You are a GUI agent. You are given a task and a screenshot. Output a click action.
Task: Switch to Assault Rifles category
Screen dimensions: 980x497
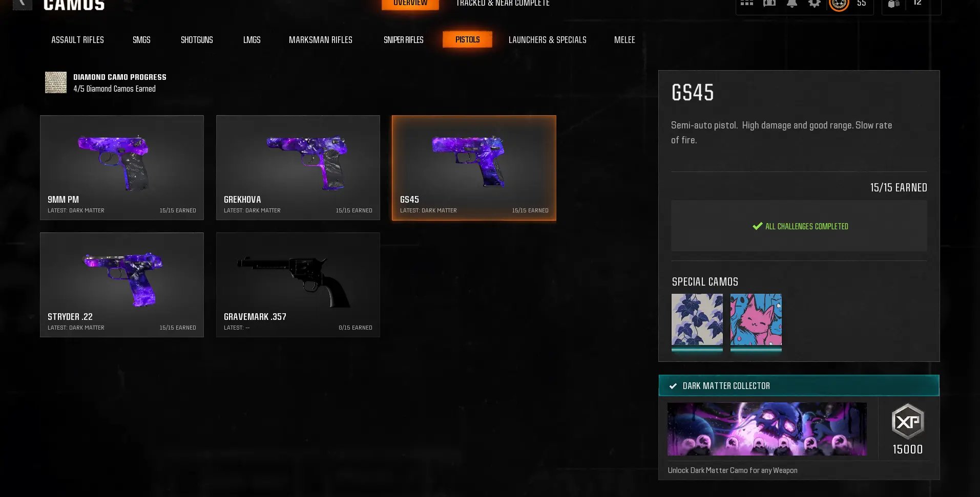pos(77,39)
